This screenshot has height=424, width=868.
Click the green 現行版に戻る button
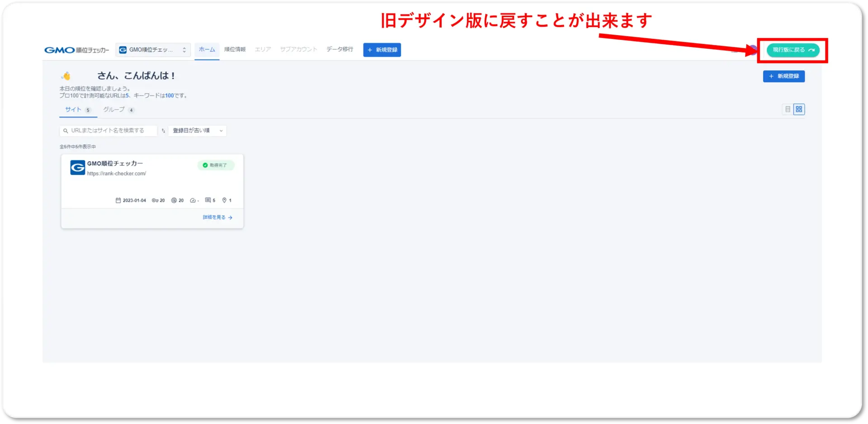793,50
